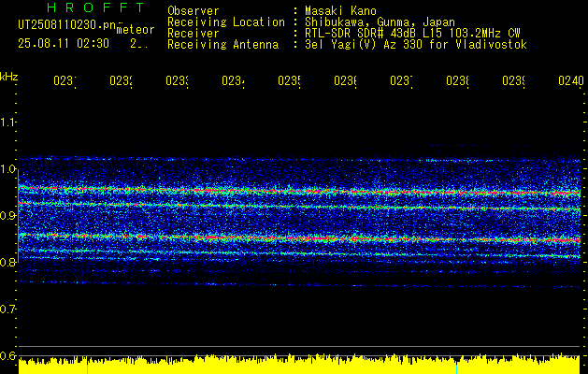Click the kHz axis unit label

[x=9, y=76]
